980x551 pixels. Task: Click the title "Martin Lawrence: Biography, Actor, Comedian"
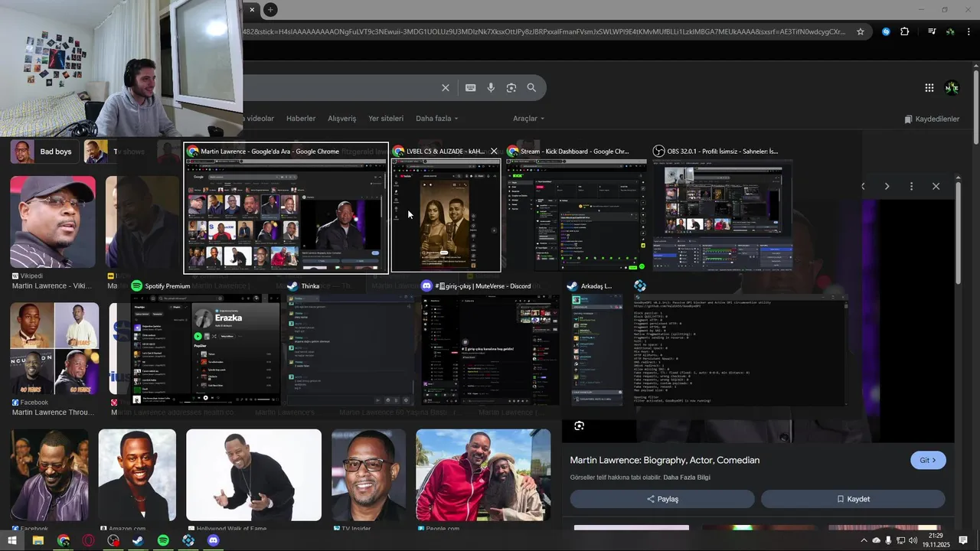point(665,460)
